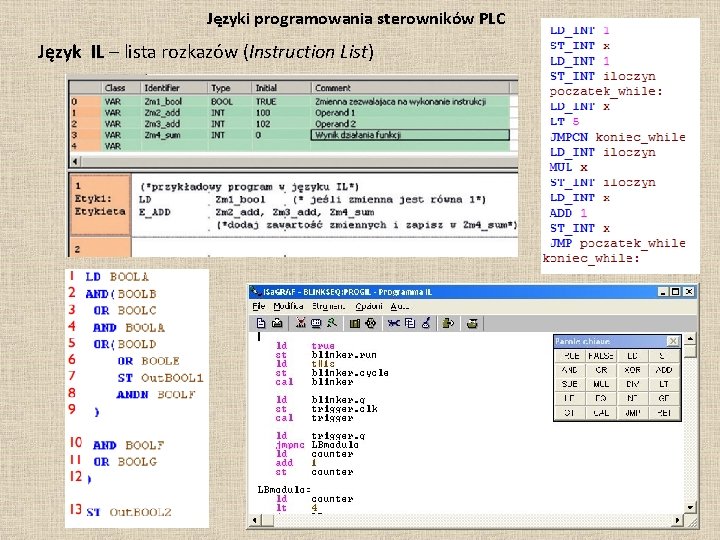
Task: Click the crosshair target icon in ISaGRAF toolbar
Action: point(371,323)
